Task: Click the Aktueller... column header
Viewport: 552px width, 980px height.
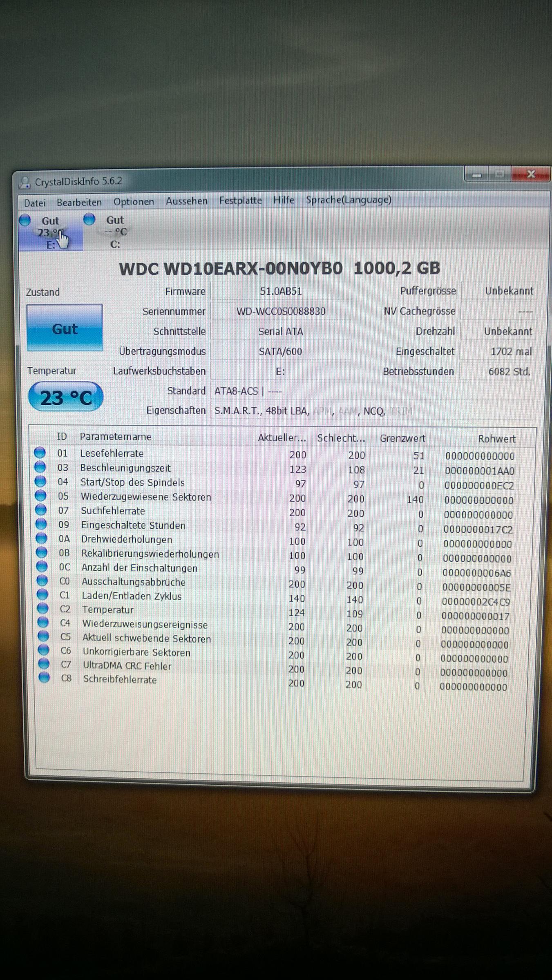Action: click(x=282, y=438)
